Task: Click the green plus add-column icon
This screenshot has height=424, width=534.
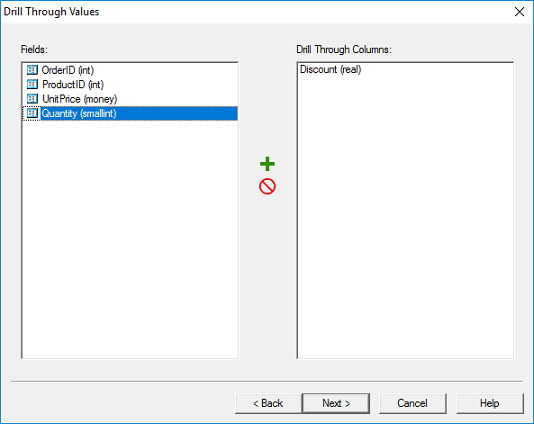Action: [267, 164]
